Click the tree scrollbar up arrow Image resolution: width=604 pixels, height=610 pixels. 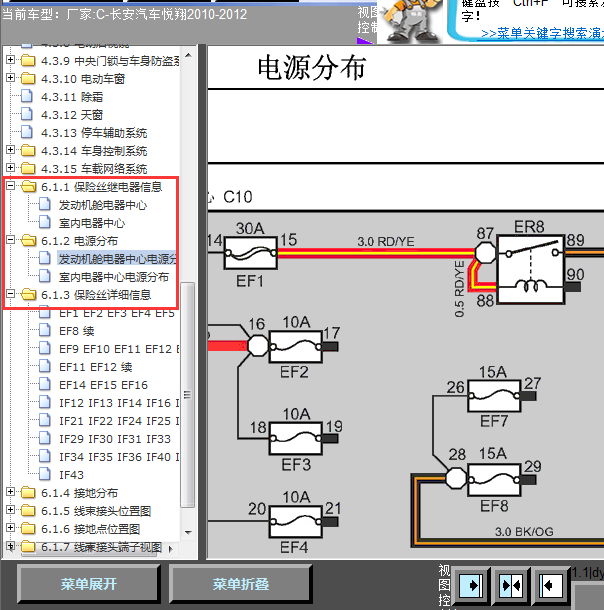(188, 55)
